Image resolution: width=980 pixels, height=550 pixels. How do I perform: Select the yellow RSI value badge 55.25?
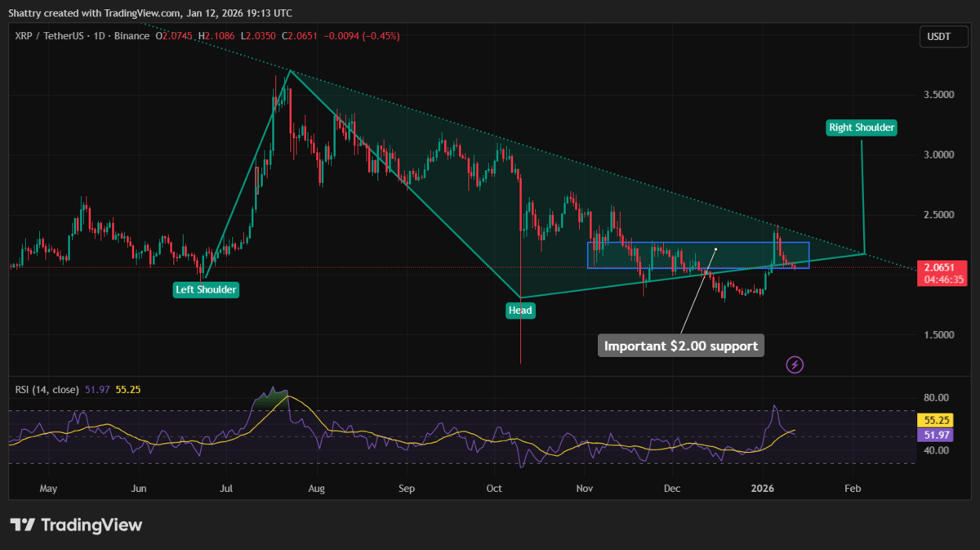pos(936,419)
